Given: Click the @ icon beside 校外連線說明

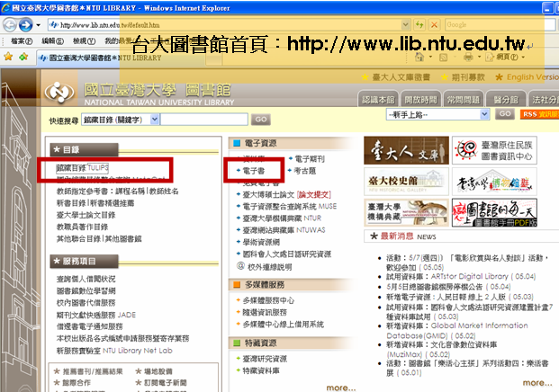Looking at the screenshot, I should (240, 266).
